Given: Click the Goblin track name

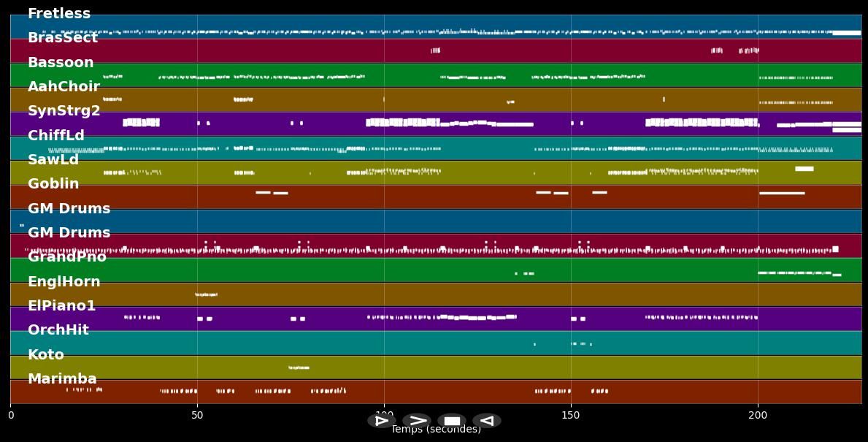Looking at the screenshot, I should 53,183.
